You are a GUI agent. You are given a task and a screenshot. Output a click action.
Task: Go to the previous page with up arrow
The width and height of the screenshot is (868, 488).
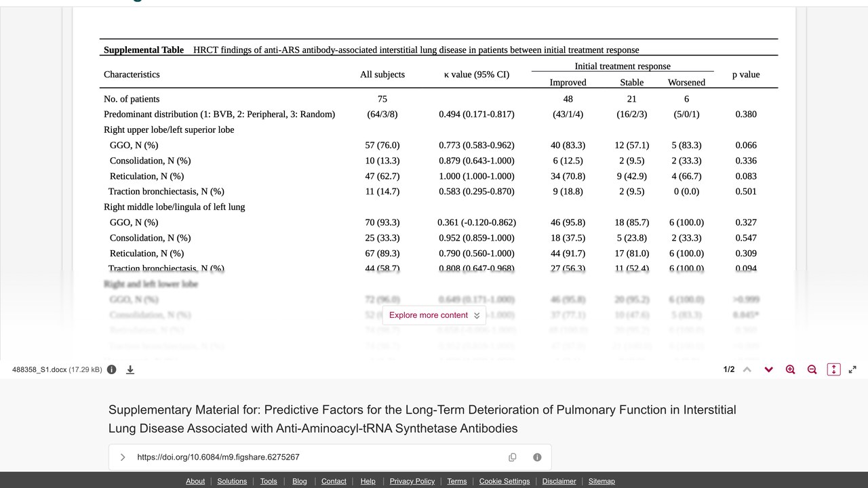click(x=747, y=369)
